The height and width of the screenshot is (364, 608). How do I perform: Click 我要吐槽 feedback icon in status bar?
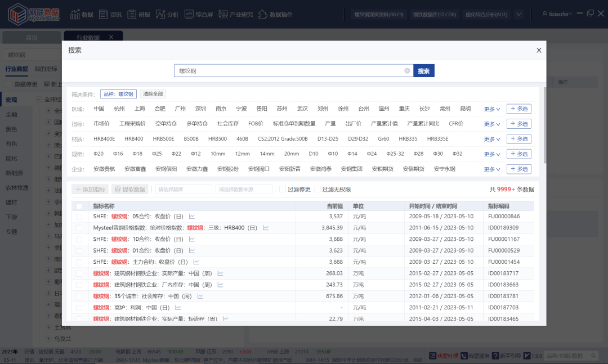[x=433, y=356]
